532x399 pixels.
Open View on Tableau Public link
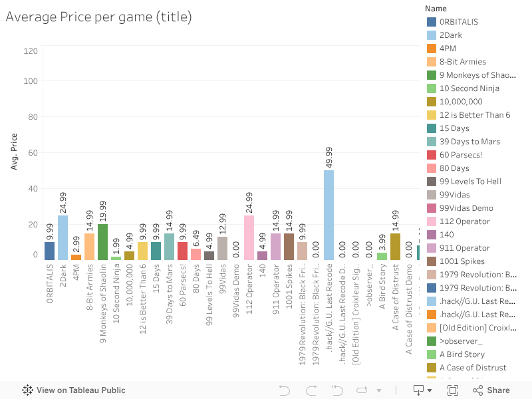point(80,390)
